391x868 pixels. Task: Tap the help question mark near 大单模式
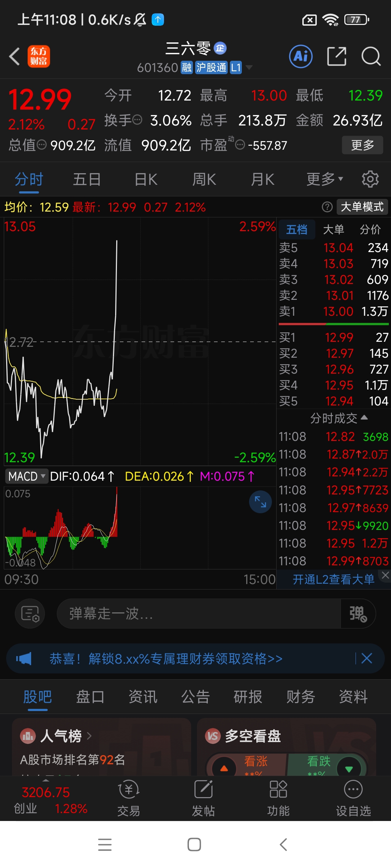(327, 207)
